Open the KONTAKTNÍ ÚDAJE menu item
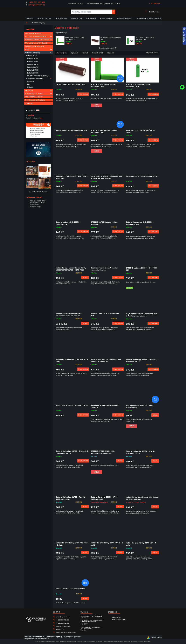 pos(106,18)
